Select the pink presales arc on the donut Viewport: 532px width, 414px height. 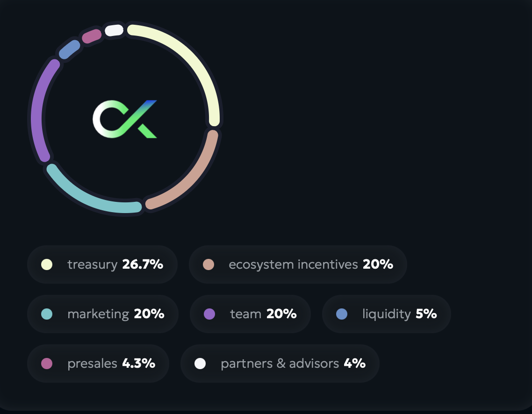point(92,36)
